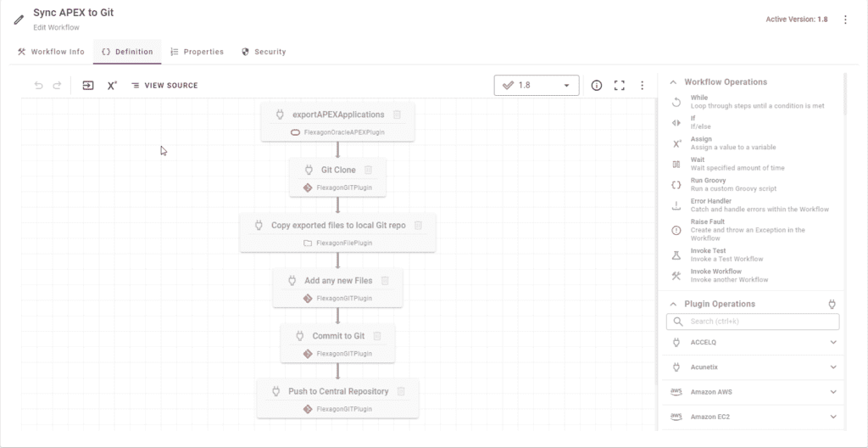Click the Invoke Workflow tools icon
The image size is (868, 448).
(x=676, y=276)
